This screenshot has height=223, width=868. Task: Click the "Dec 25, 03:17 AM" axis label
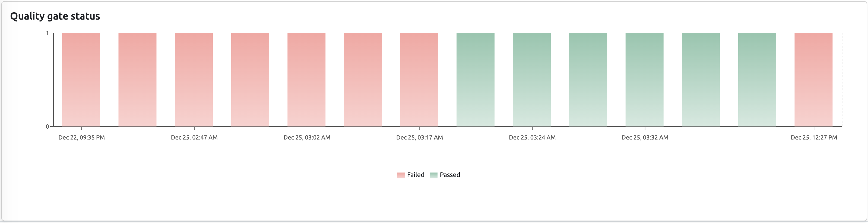(420, 138)
